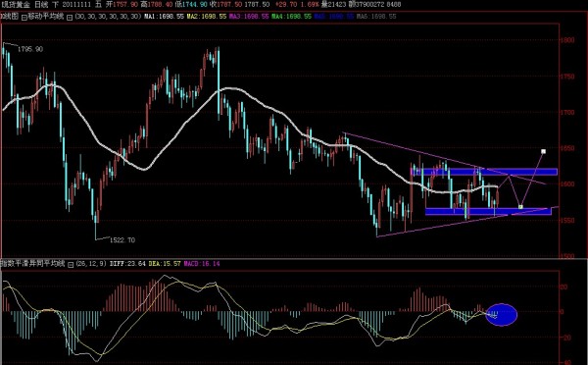
Task: Click the 1650 price axis label
Action: (x=567, y=148)
